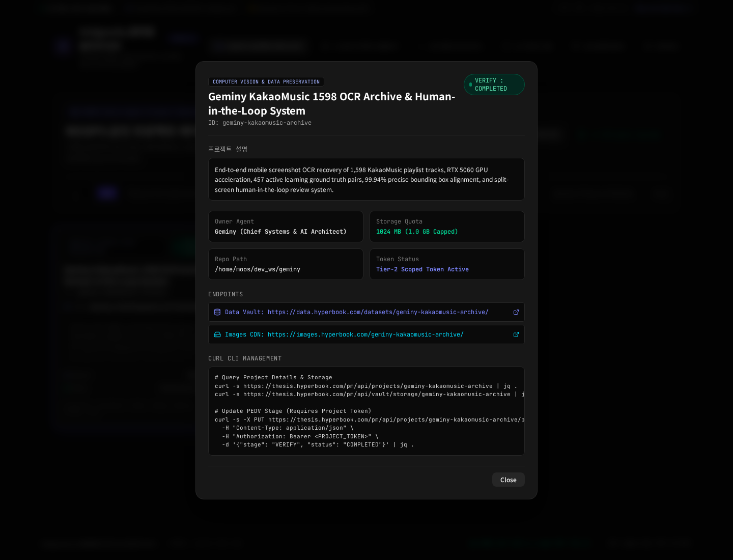Click the Owner Agent value Geminy

280,232
